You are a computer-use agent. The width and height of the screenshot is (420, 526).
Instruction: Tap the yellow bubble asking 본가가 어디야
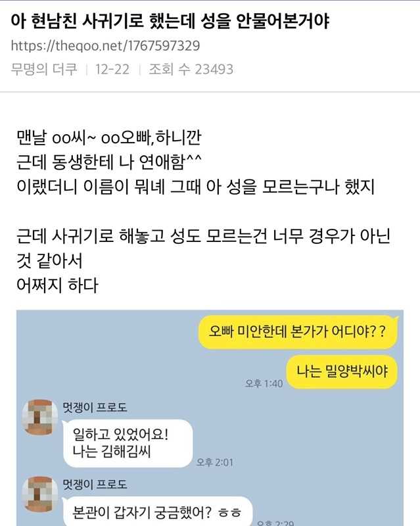click(298, 332)
